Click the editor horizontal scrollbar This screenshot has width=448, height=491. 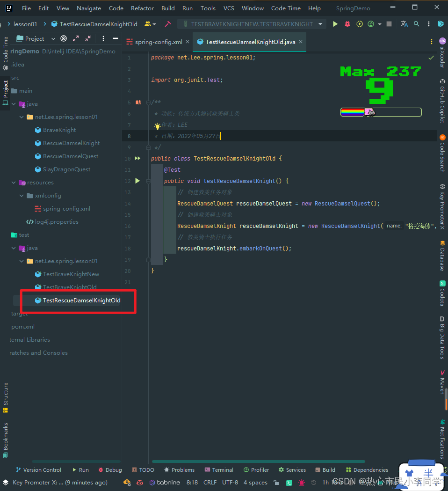pyautogui.click(x=259, y=461)
